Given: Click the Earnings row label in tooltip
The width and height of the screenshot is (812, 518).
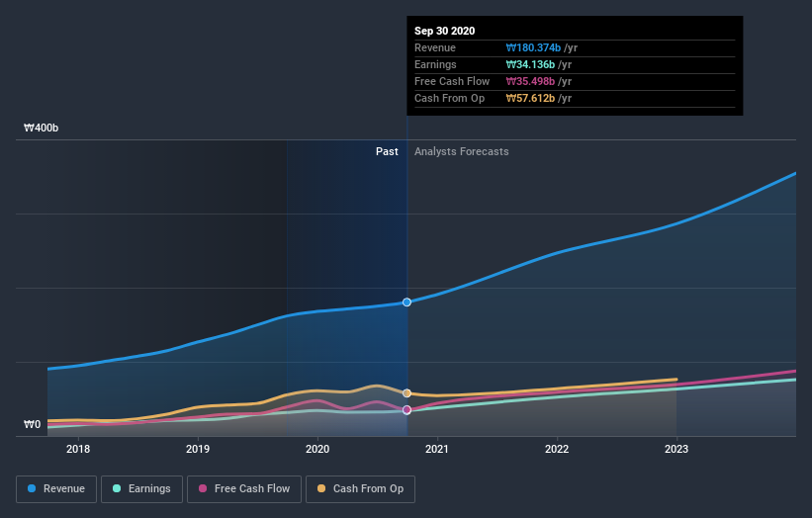Looking at the screenshot, I should coord(435,64).
